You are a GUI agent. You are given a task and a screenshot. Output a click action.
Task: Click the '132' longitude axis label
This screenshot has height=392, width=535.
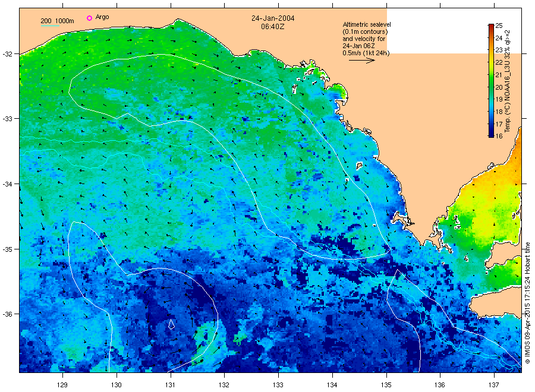click(224, 385)
